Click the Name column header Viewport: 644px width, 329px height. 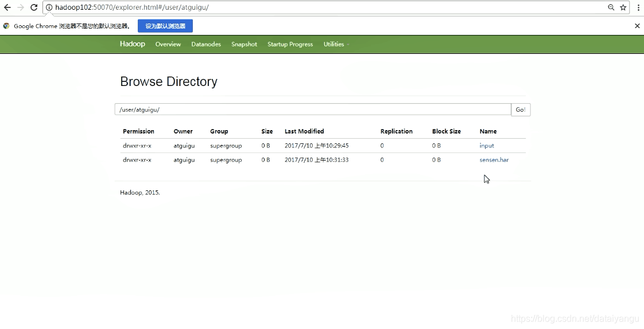pyautogui.click(x=488, y=131)
